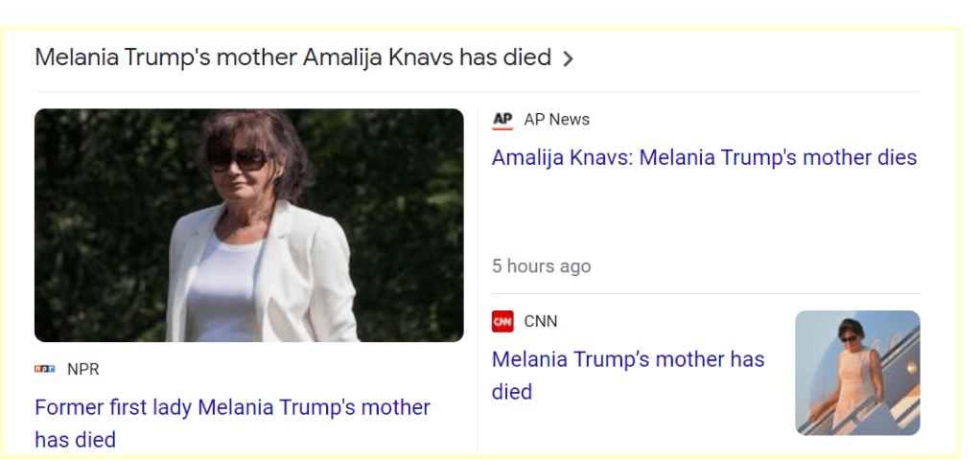The image size is (980, 459).
Task: Open AP article "Amalija Knavs: Melania Trump's mother dies"
Action: point(704,157)
